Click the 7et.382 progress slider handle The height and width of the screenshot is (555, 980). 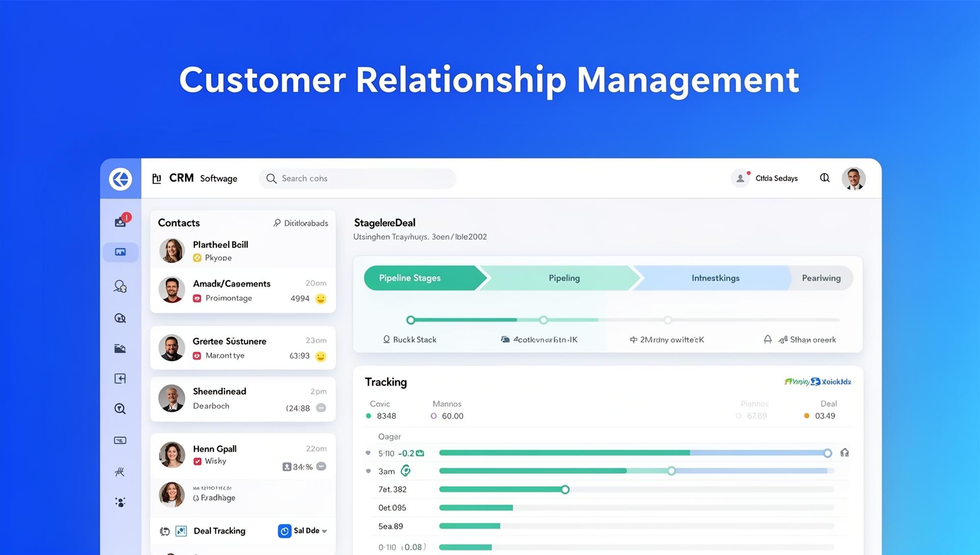(x=565, y=490)
